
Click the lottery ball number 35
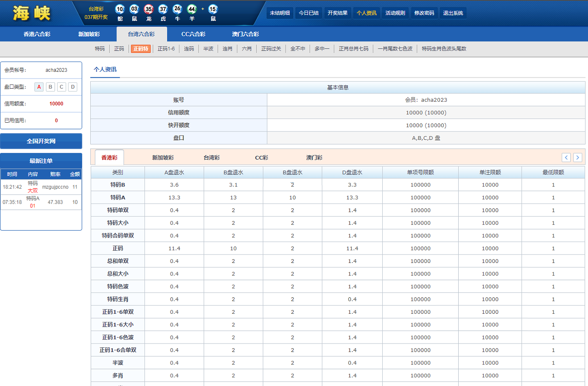coord(149,9)
